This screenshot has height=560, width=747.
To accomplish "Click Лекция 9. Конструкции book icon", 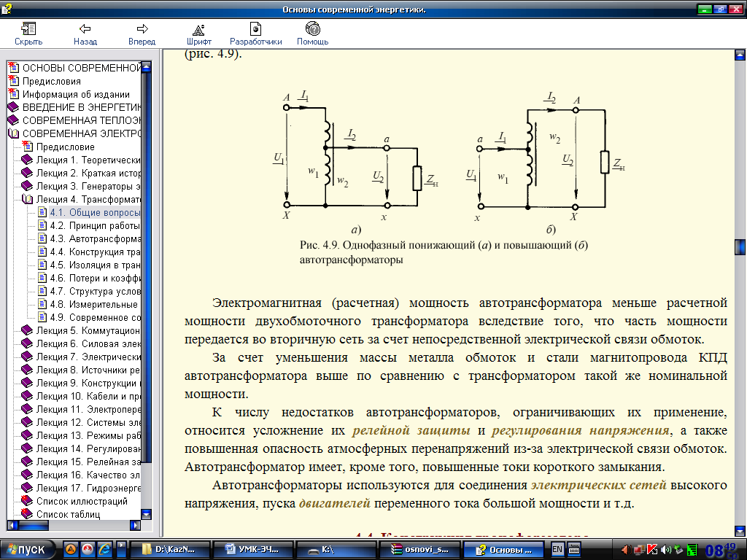I will click(27, 383).
